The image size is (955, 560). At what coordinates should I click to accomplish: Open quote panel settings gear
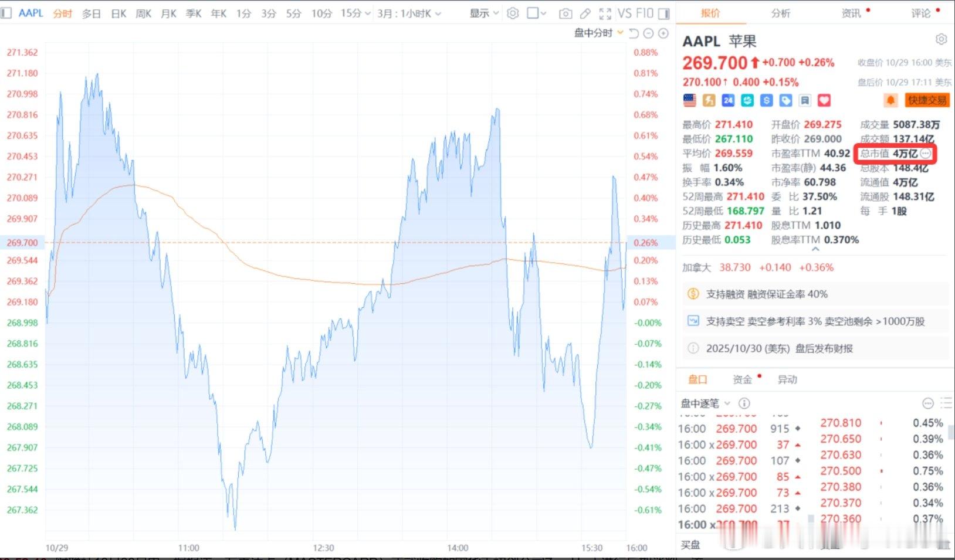(x=941, y=39)
